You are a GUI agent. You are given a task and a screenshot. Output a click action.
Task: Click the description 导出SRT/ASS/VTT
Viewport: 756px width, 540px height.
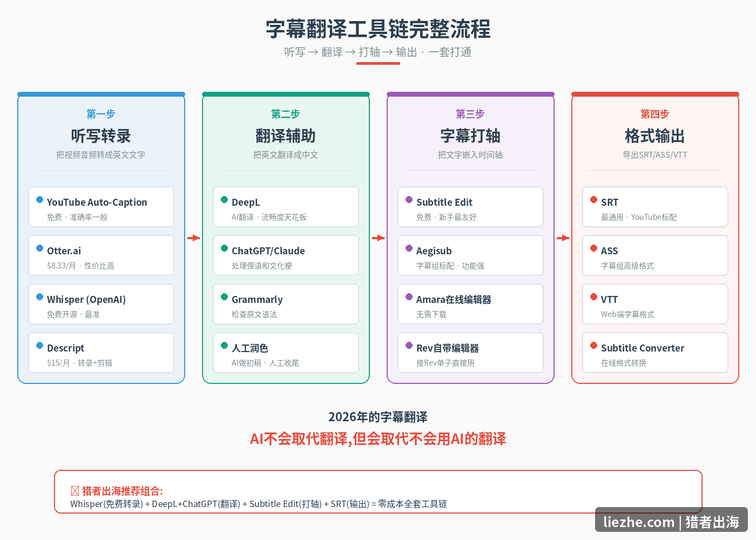(x=655, y=155)
